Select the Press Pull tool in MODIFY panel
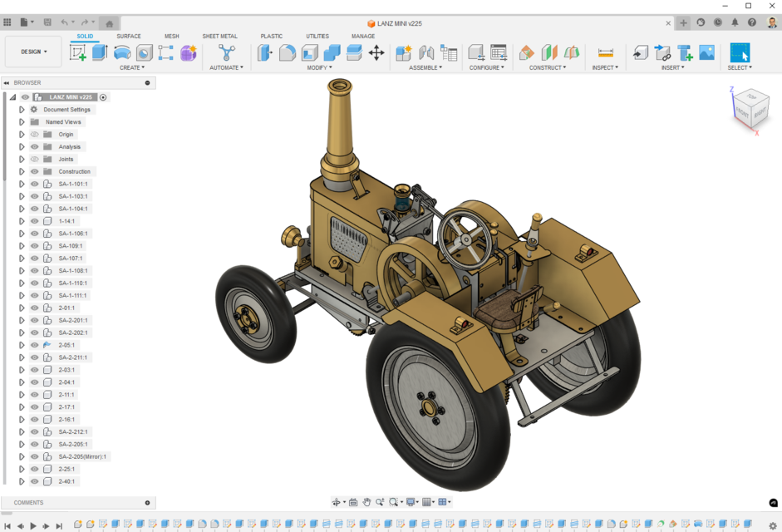The height and width of the screenshot is (532, 782). (x=265, y=52)
